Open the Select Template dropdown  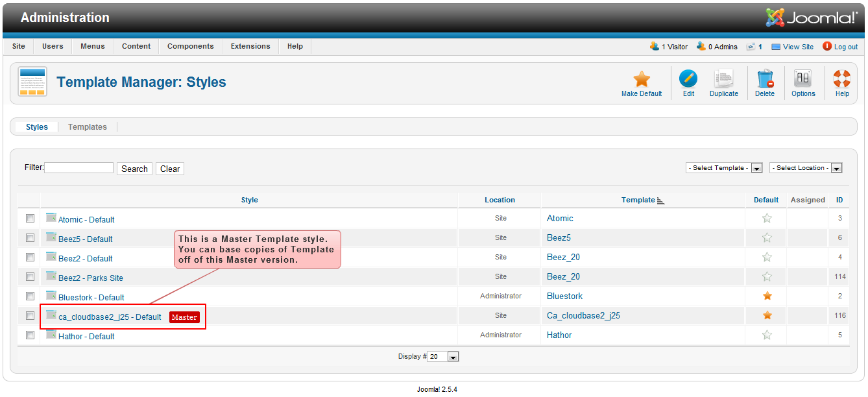(x=724, y=168)
